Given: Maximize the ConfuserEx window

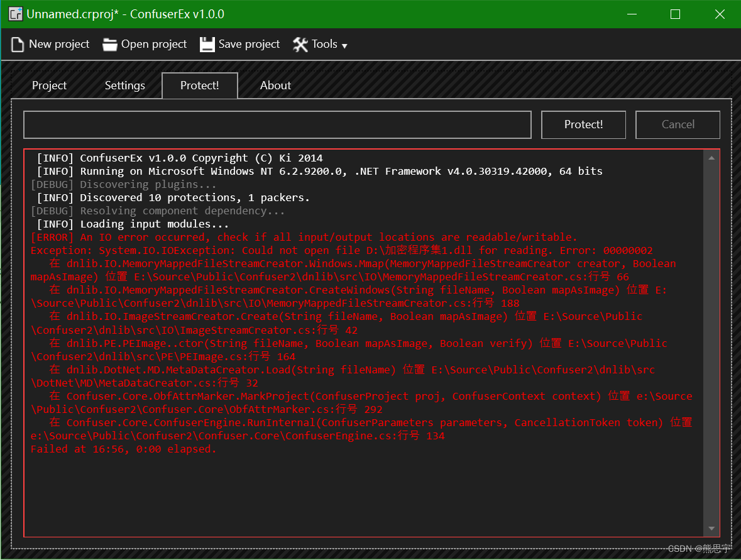Looking at the screenshot, I should 675,14.
